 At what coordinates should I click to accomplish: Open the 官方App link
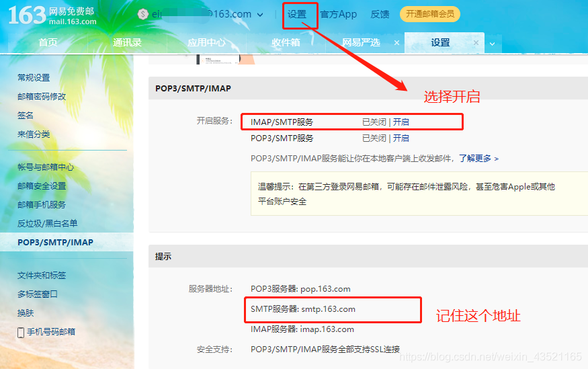tap(338, 14)
